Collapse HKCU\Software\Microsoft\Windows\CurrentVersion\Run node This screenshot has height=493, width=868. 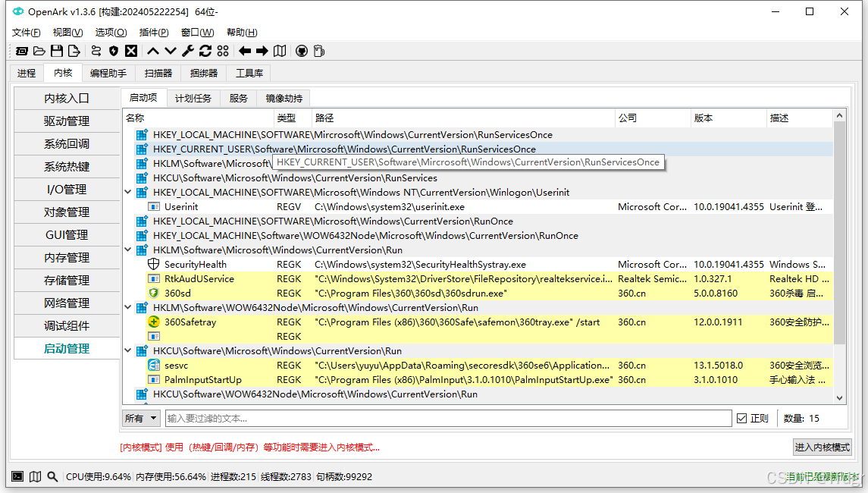(128, 350)
